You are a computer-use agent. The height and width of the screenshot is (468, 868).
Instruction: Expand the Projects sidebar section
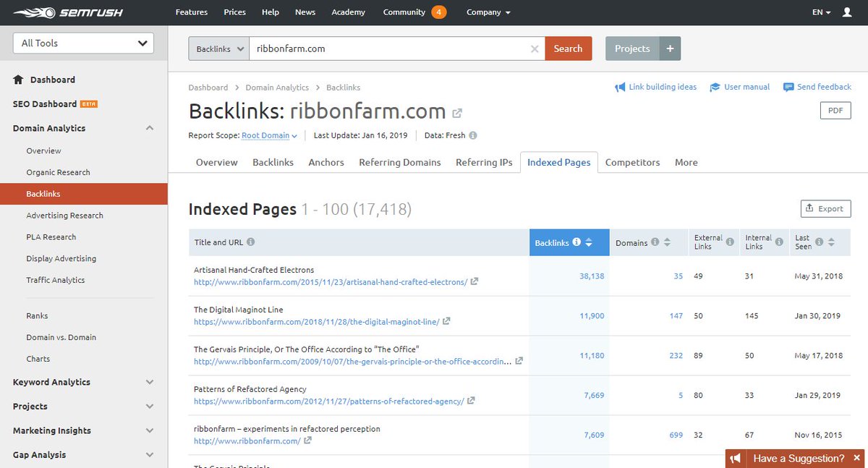pyautogui.click(x=149, y=407)
